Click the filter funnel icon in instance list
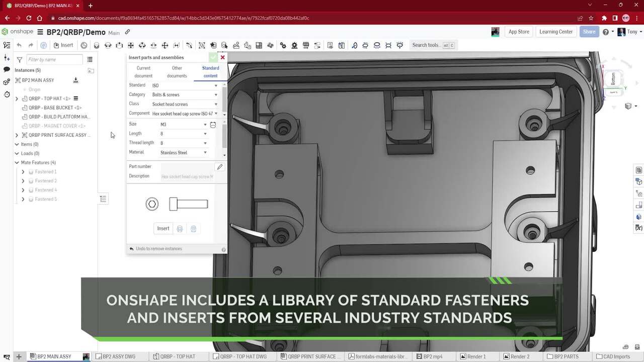644x362 pixels. click(x=20, y=59)
